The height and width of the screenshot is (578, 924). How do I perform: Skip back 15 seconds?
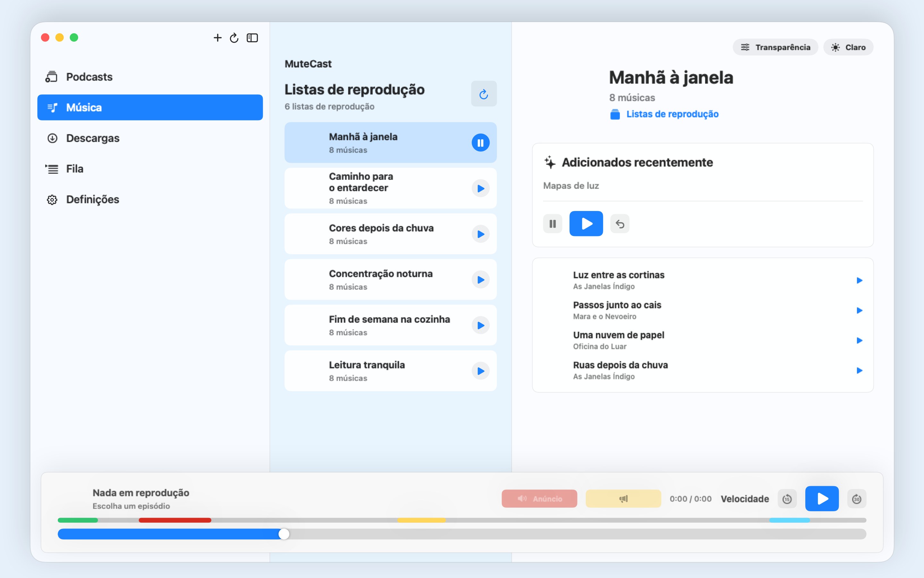pos(787,499)
